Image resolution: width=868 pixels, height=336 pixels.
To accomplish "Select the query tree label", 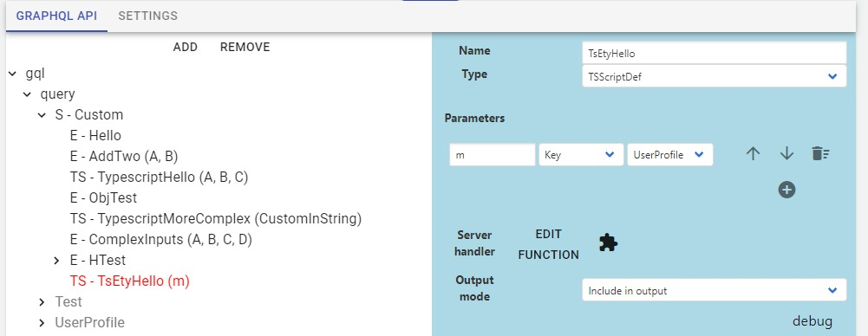I will [57, 94].
